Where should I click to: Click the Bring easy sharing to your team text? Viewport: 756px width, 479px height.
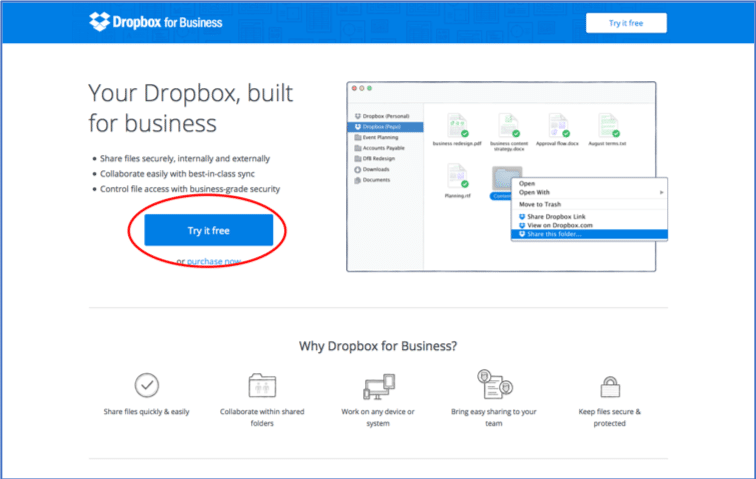[494, 417]
